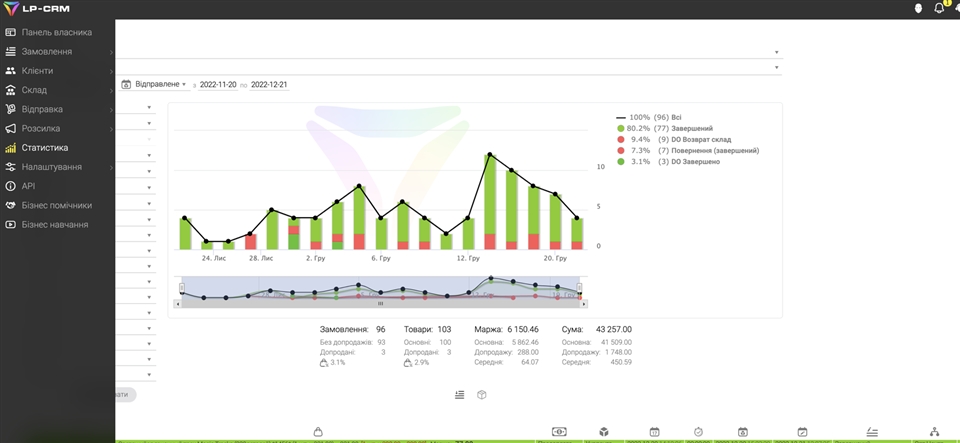Click the money banknote column icon

coord(559,432)
